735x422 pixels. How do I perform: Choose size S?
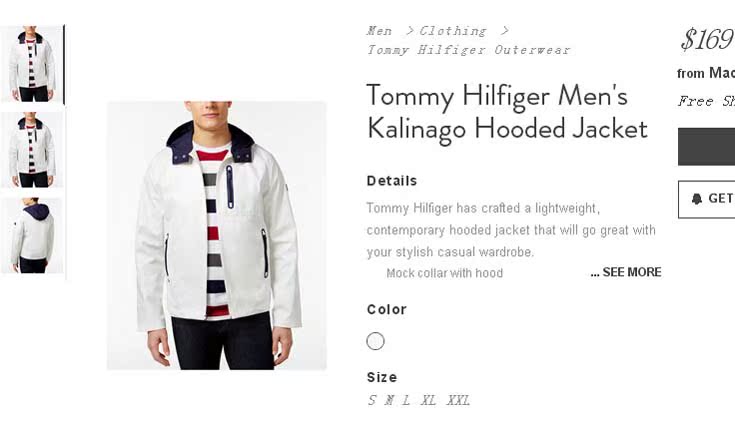click(x=372, y=400)
